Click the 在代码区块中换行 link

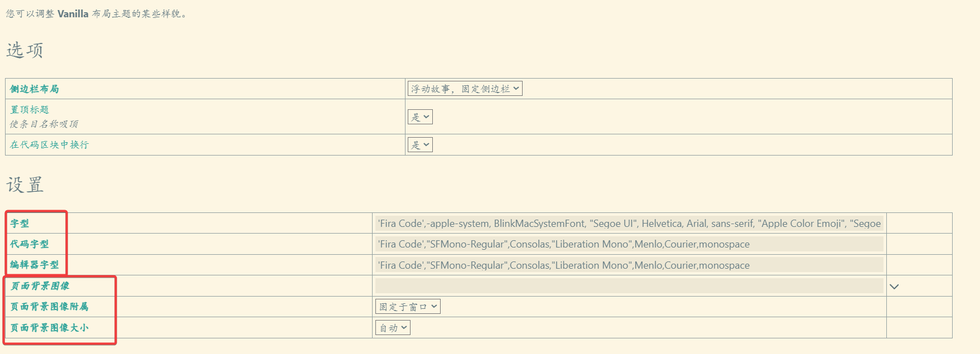(x=49, y=145)
